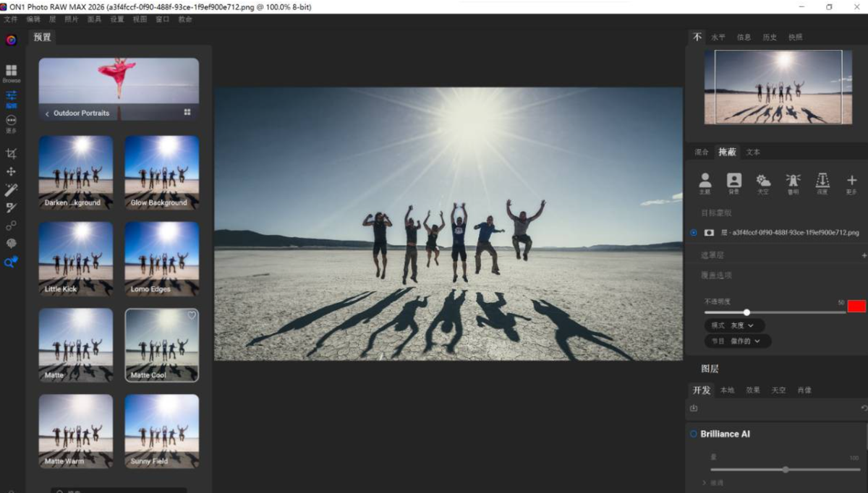Select the Move/Transform tool

[11, 171]
